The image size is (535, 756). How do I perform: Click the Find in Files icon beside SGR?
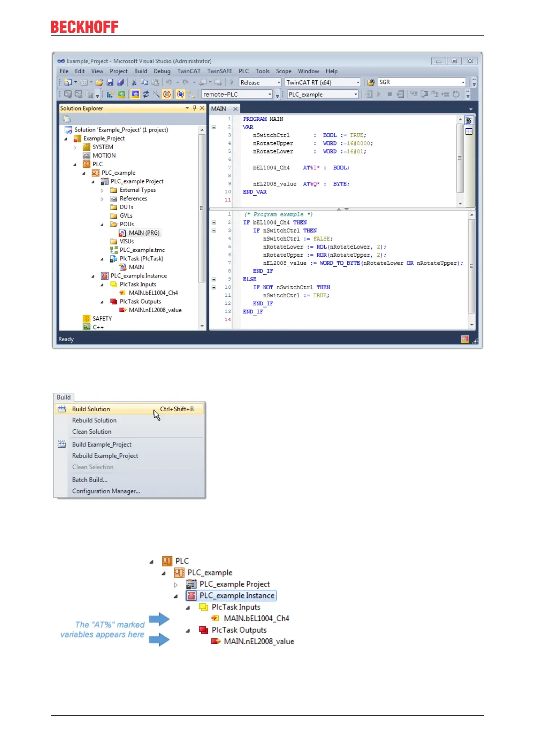tap(371, 82)
